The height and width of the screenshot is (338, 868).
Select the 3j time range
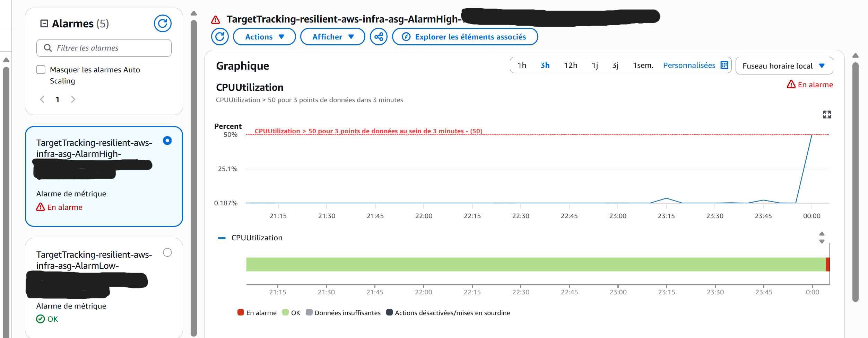615,65
